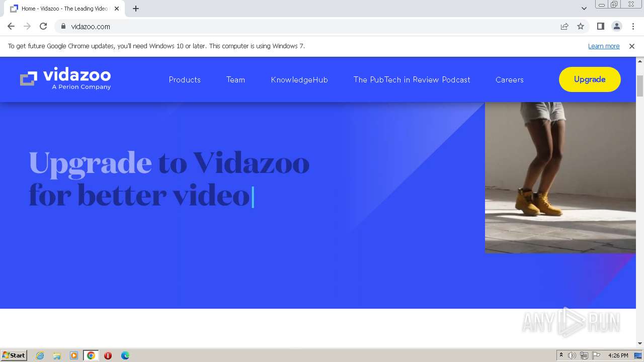The height and width of the screenshot is (362, 644).
Task: Click the page vertical scrollbar thumb
Action: (640, 85)
